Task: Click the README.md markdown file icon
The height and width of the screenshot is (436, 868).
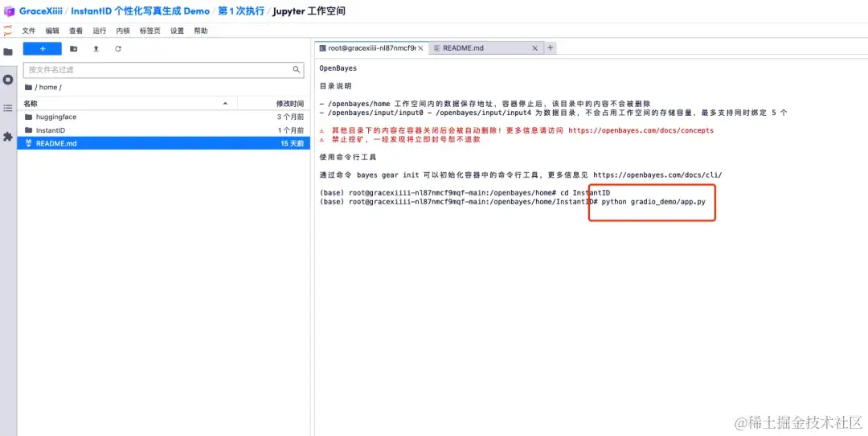Action: tap(29, 143)
